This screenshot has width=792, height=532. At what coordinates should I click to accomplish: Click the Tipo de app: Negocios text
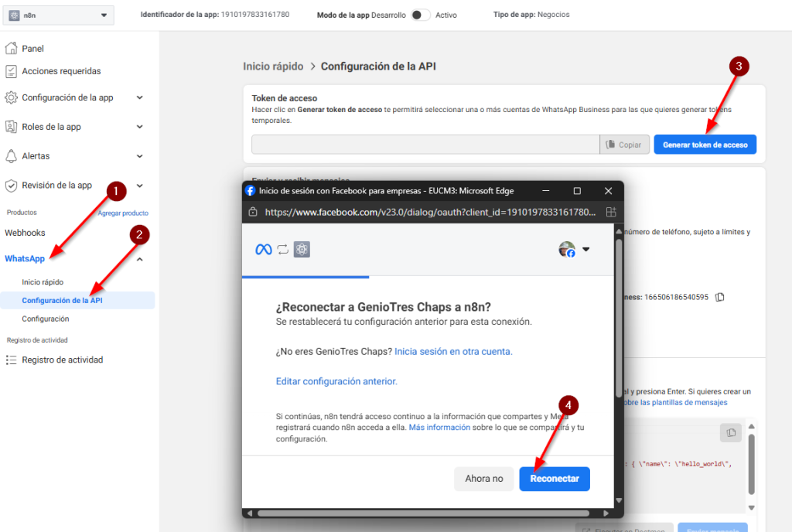point(531,15)
